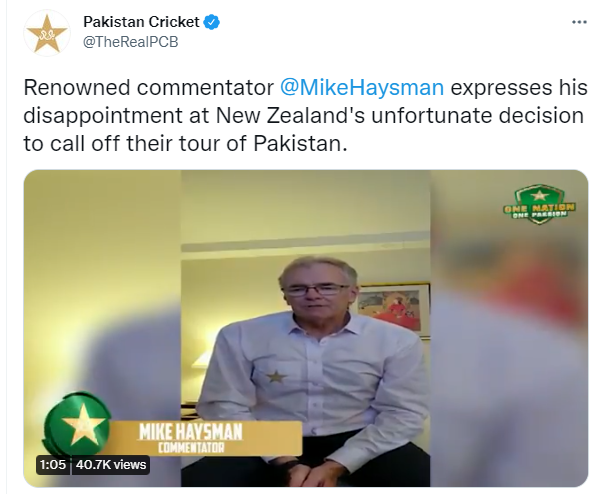598x494 pixels.
Task: Click the blue verified badge icon
Action: (x=212, y=22)
